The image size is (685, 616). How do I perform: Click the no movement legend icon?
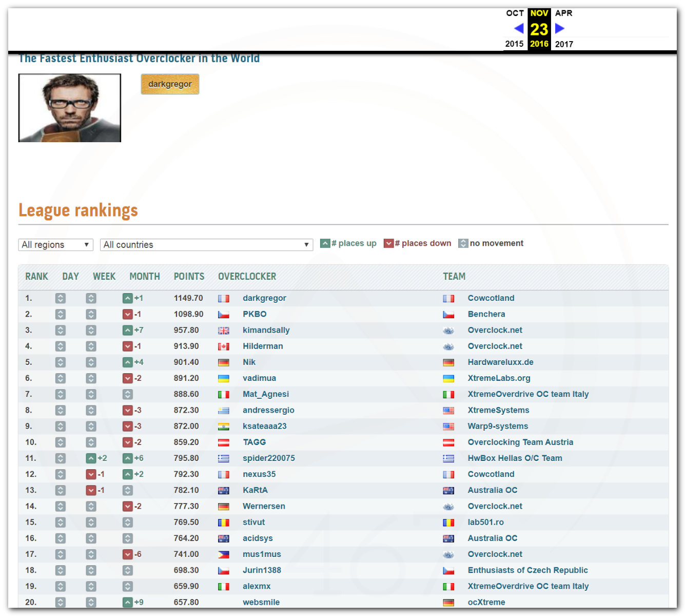pos(463,243)
